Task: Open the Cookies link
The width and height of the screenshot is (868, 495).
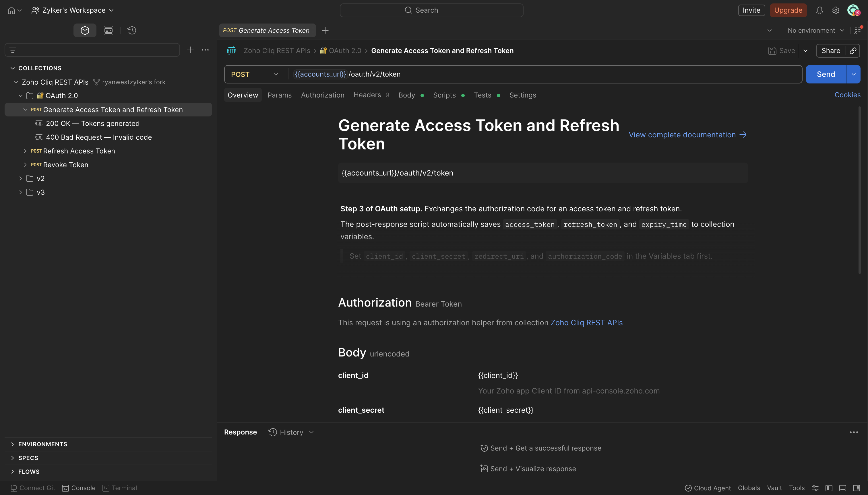Action: click(x=847, y=95)
